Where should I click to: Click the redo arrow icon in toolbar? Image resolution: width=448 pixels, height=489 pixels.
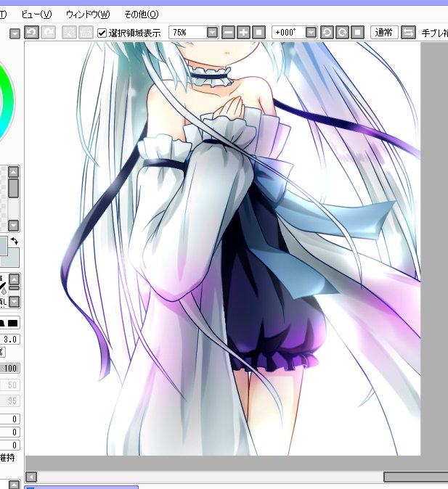click(x=49, y=33)
